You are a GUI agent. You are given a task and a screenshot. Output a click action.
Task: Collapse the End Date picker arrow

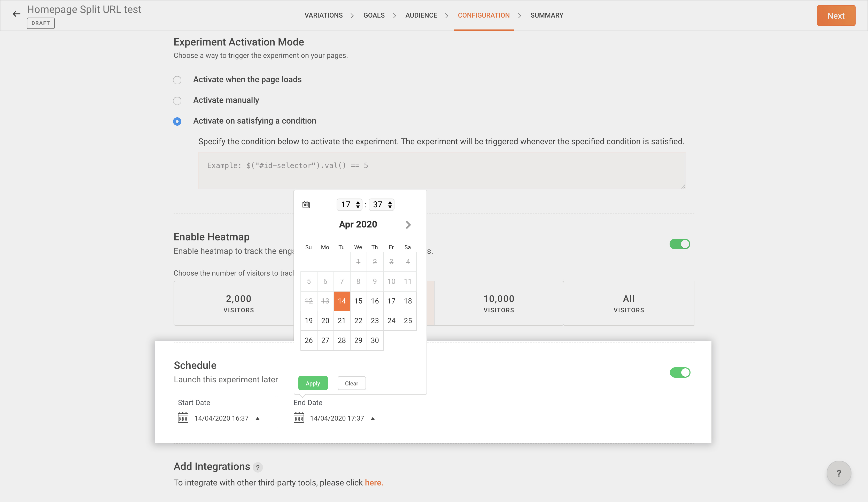click(x=373, y=418)
